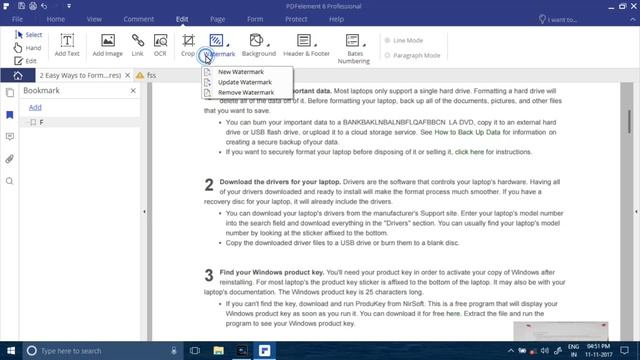Go to the Home start page icon

[18, 76]
